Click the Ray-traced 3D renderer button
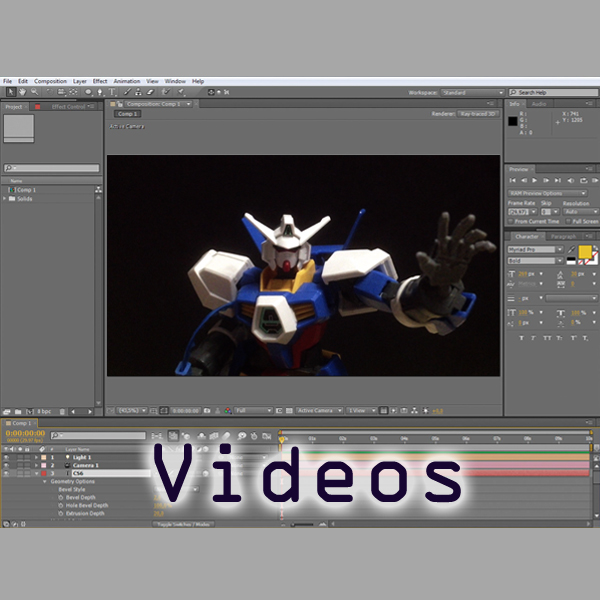The height and width of the screenshot is (600, 600). click(x=478, y=114)
